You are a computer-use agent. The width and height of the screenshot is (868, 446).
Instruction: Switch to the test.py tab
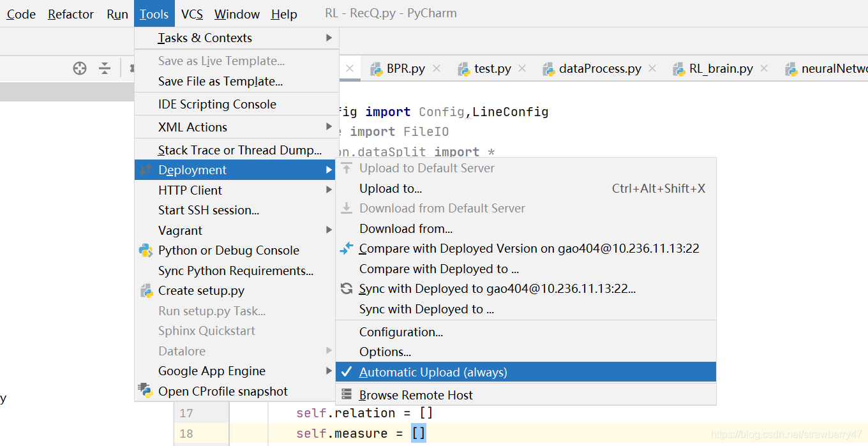(493, 69)
